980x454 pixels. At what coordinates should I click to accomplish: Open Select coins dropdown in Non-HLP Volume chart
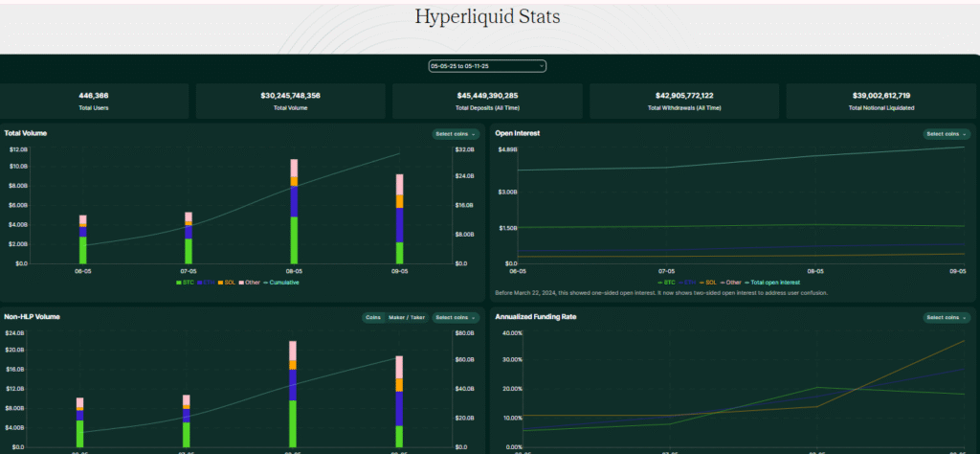tap(456, 318)
